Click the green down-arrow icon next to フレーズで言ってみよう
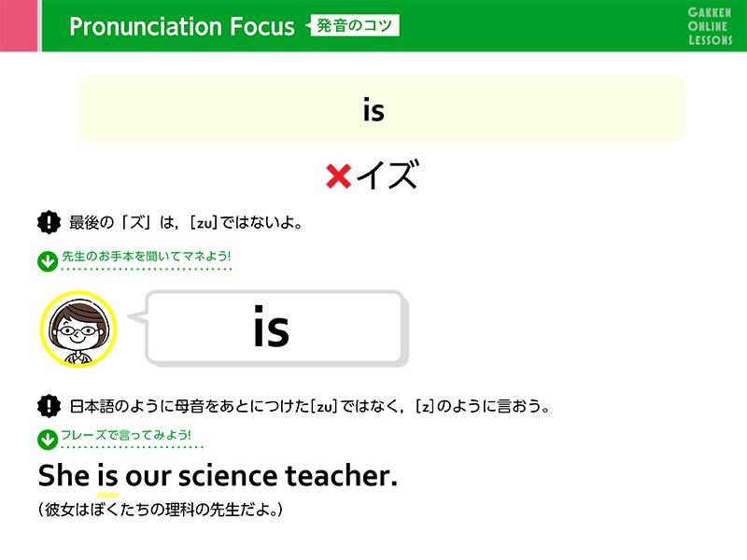747x560 pixels. (48, 439)
